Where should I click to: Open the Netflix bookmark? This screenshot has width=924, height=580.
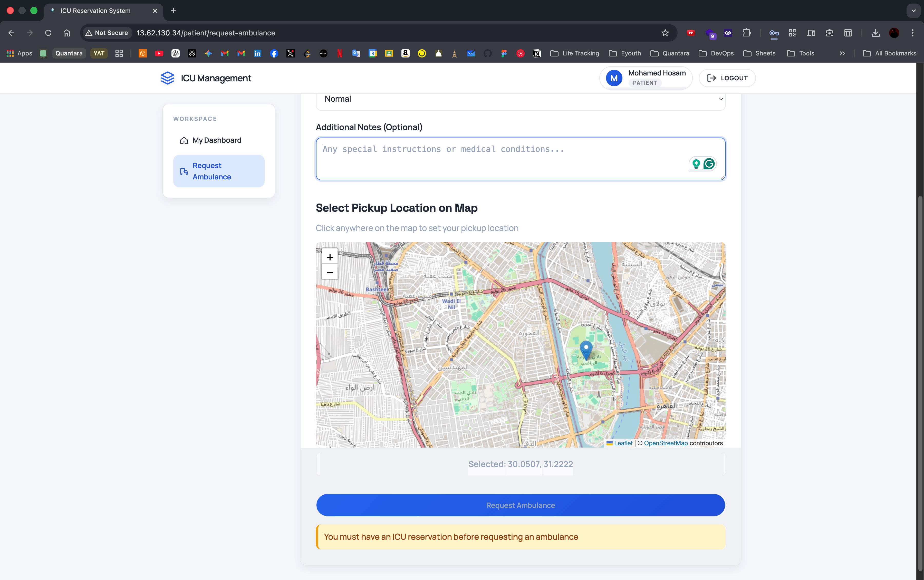340,53
